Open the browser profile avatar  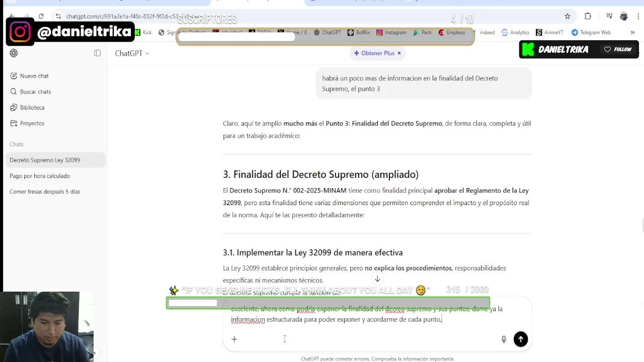coord(624,16)
